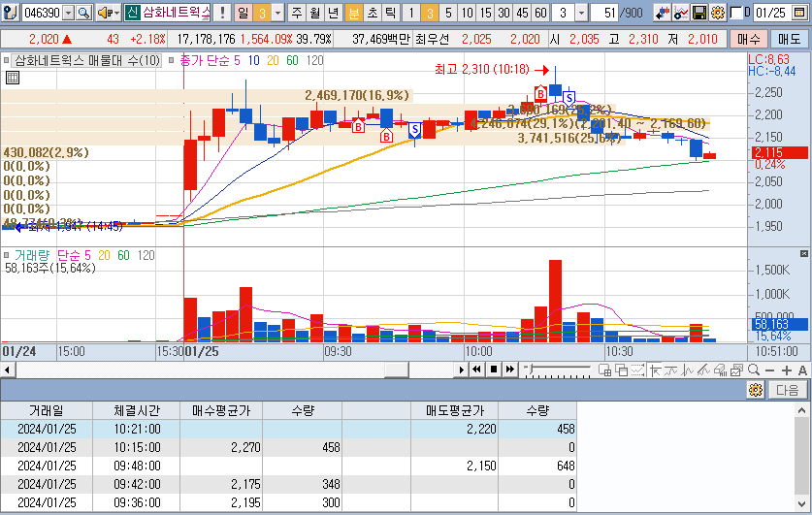Click the letter A text tool icon
This screenshot has height=515, width=812.
pyautogui.click(x=802, y=370)
